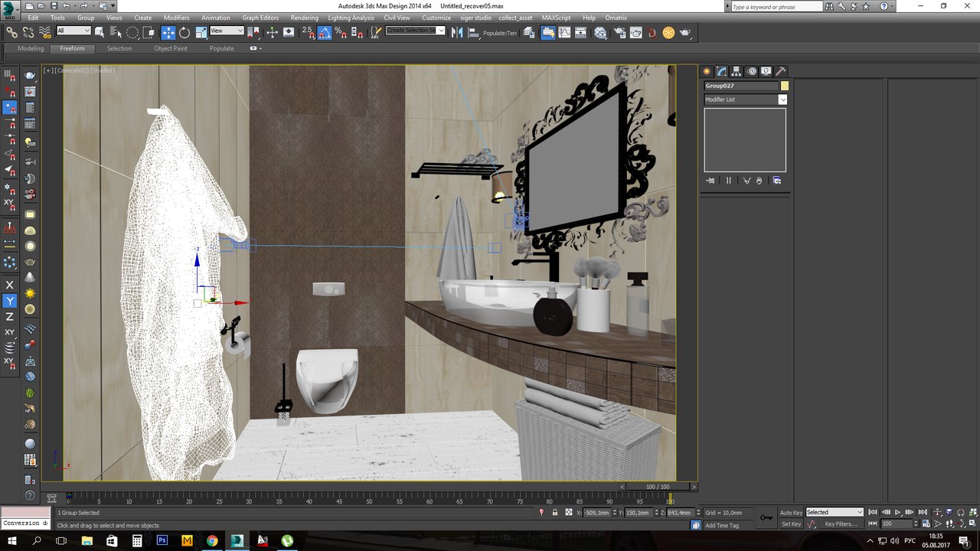
Task: Open the Curve Editor from toolbar
Action: [x=566, y=33]
